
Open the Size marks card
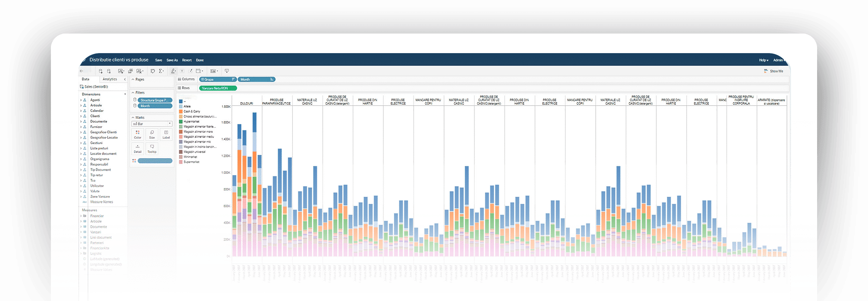click(152, 134)
